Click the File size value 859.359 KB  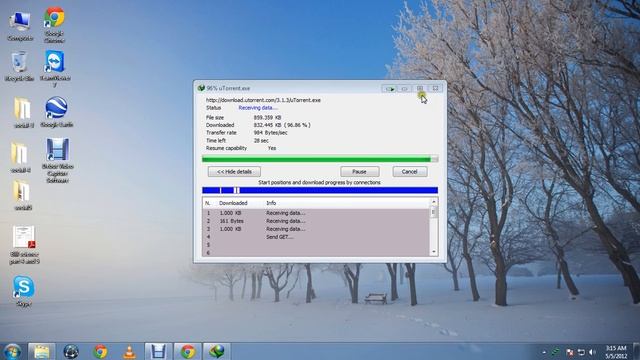pyautogui.click(x=267, y=118)
